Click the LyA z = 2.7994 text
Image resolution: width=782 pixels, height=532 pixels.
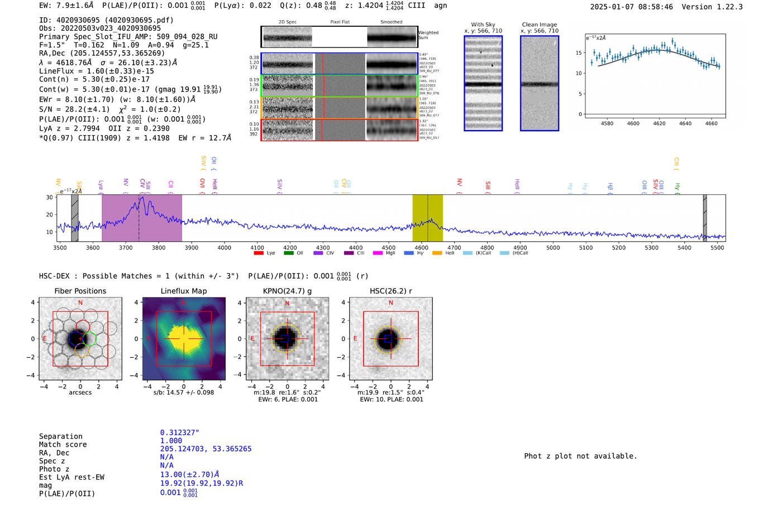pos(69,128)
